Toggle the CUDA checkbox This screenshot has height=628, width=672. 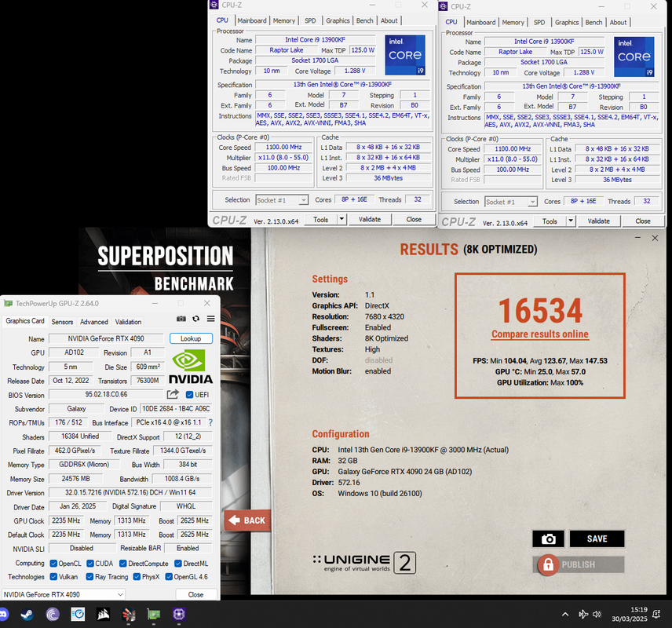coord(90,564)
